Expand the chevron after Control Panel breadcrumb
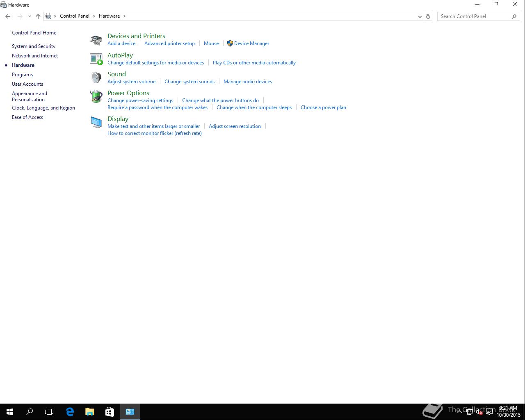Image resolution: width=525 pixels, height=420 pixels. [x=94, y=16]
